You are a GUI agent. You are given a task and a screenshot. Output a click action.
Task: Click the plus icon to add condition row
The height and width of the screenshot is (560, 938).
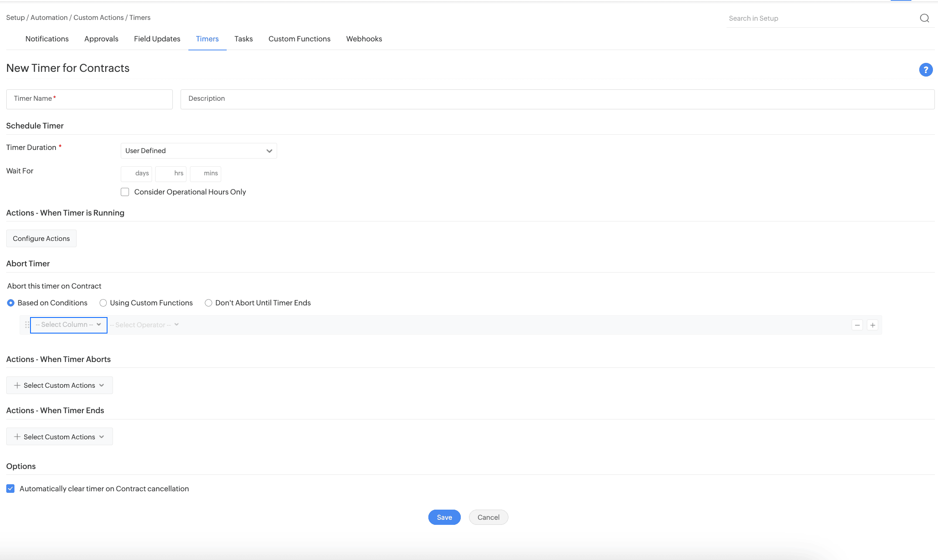872,325
